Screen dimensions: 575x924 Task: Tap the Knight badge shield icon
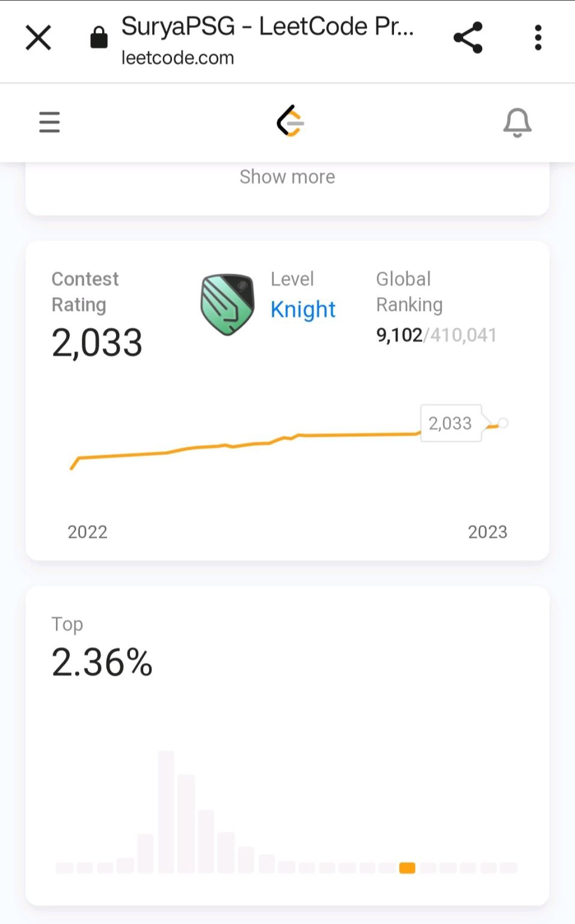click(227, 304)
